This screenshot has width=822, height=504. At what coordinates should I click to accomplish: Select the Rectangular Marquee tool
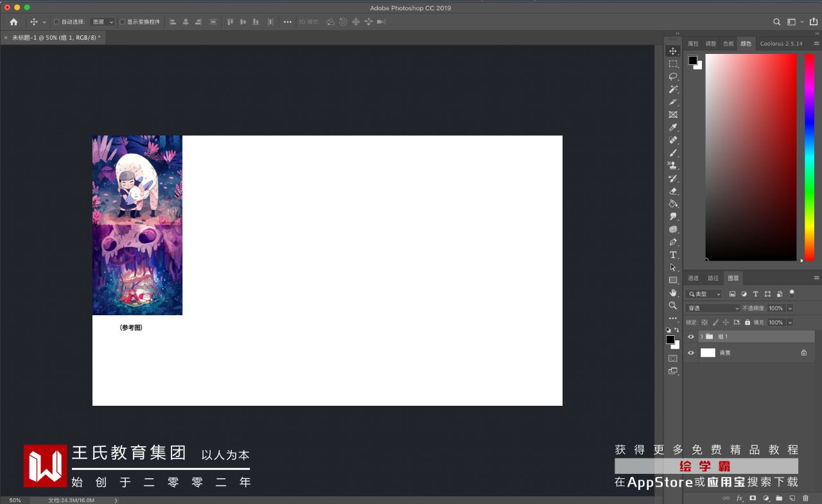click(673, 64)
